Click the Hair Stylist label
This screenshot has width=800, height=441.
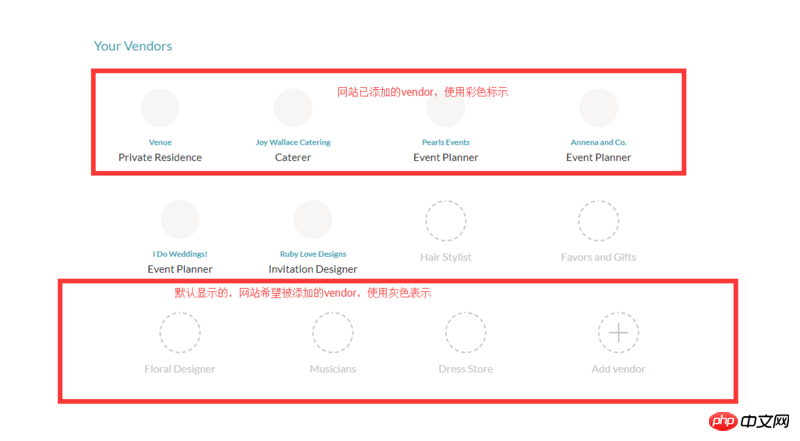coord(446,257)
